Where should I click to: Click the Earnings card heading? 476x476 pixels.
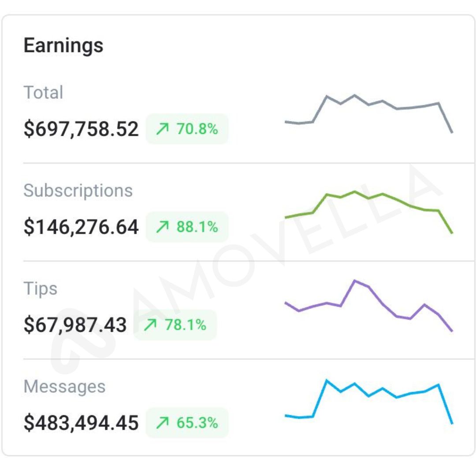[x=63, y=45]
